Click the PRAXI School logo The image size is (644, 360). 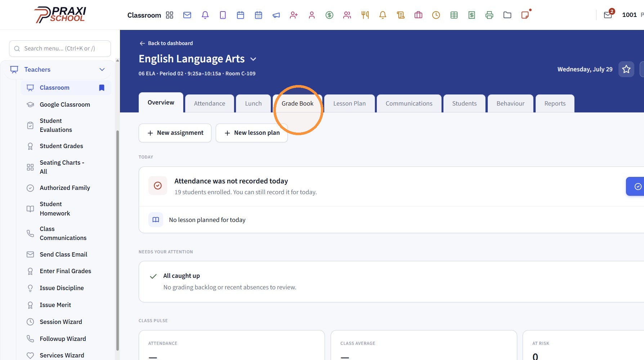[60, 15]
